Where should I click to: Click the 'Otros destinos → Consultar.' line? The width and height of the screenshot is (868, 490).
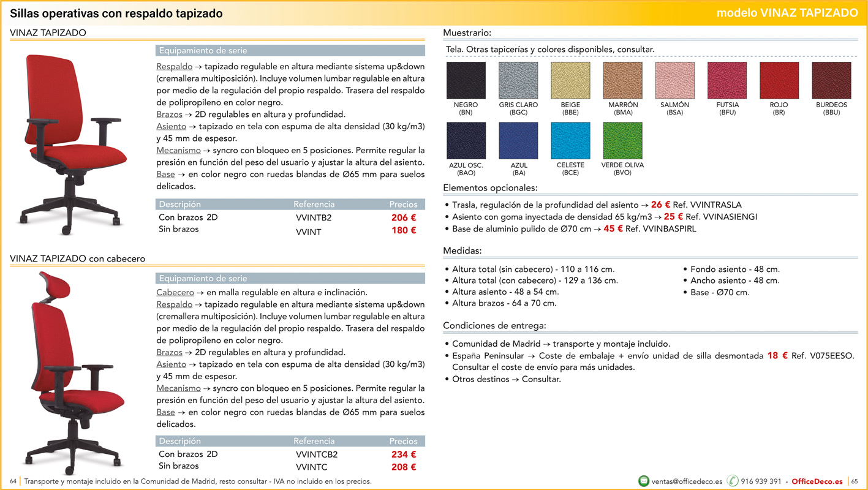[x=507, y=379]
